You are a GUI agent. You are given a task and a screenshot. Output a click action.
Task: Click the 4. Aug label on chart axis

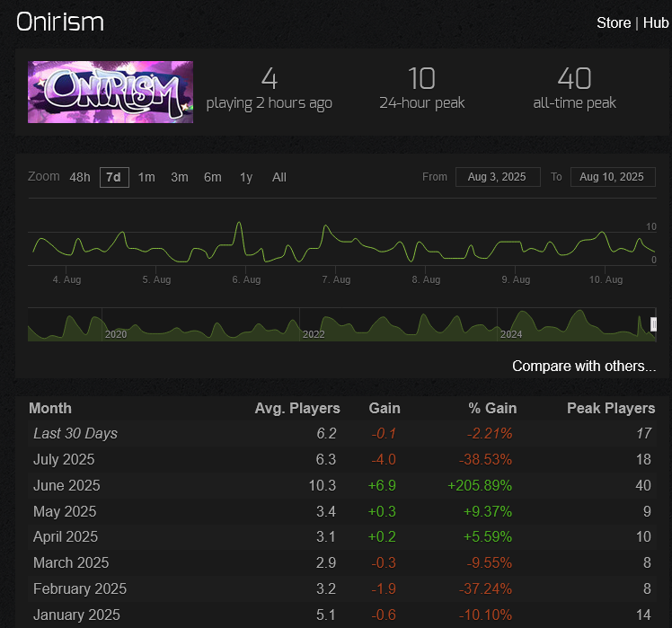(x=66, y=279)
